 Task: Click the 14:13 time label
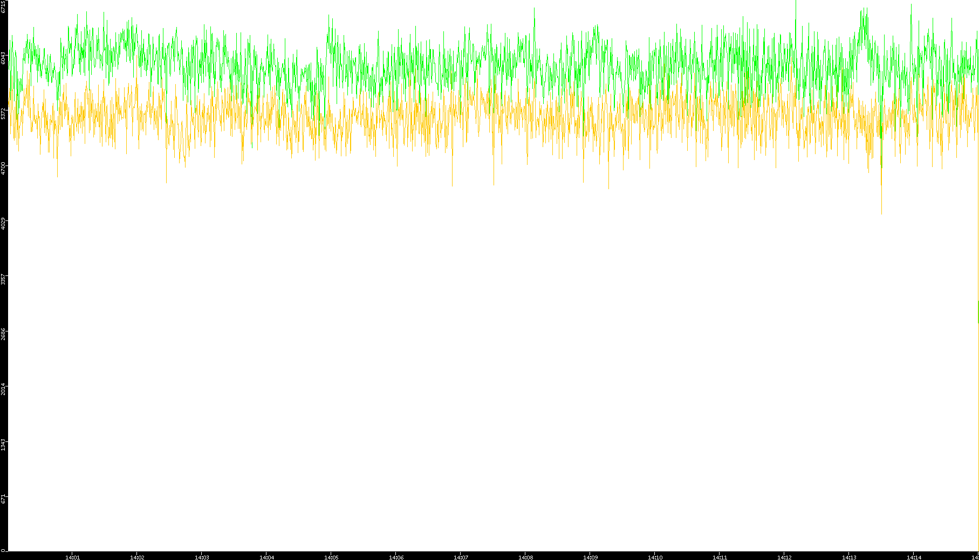[849, 557]
